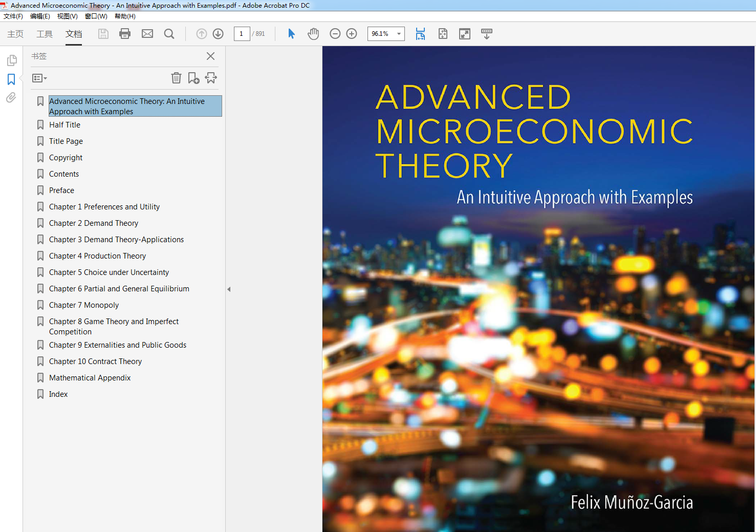Screen dimensions: 756x532
Task: Open the bookmark options dropdown
Action: [x=39, y=78]
